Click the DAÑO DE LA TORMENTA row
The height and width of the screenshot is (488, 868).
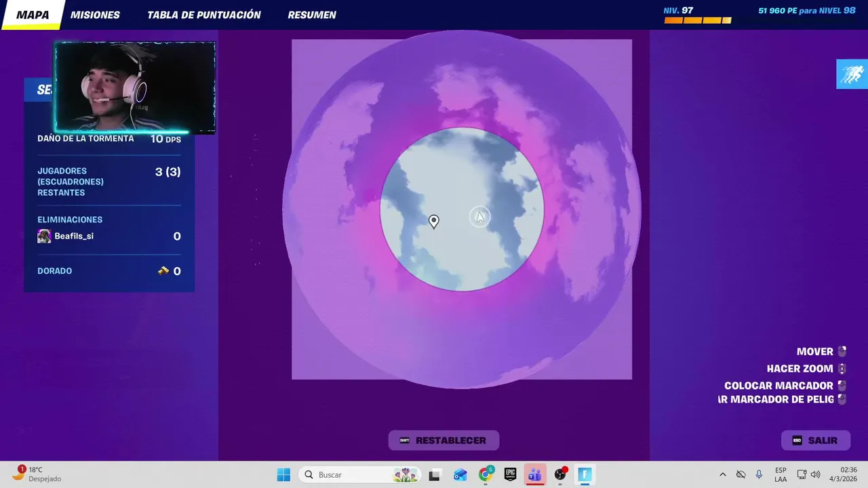pos(109,138)
